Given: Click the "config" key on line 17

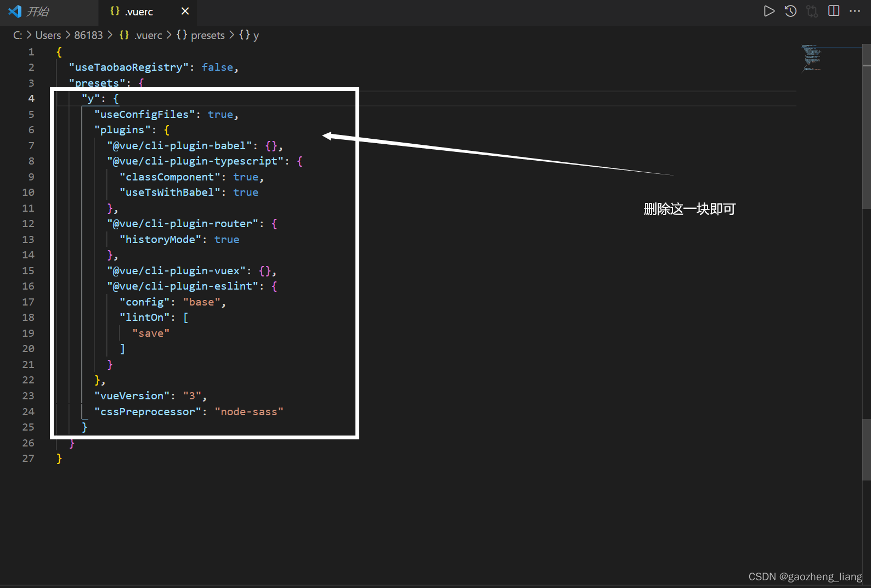Looking at the screenshot, I should [x=144, y=302].
